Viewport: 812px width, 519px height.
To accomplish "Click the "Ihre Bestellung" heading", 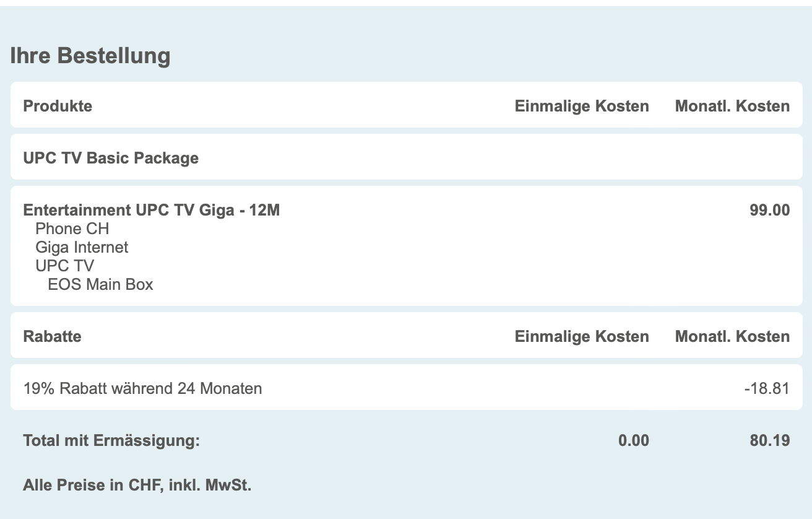I will pos(90,56).
